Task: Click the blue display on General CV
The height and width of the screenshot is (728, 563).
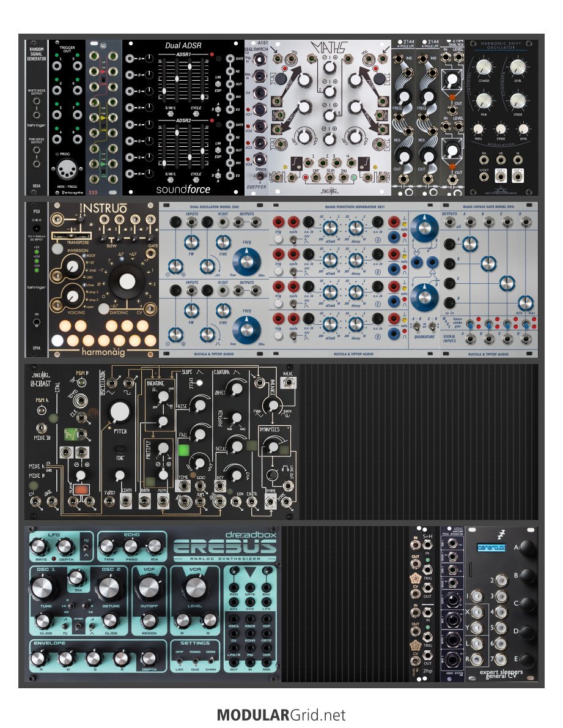Action: point(491,548)
